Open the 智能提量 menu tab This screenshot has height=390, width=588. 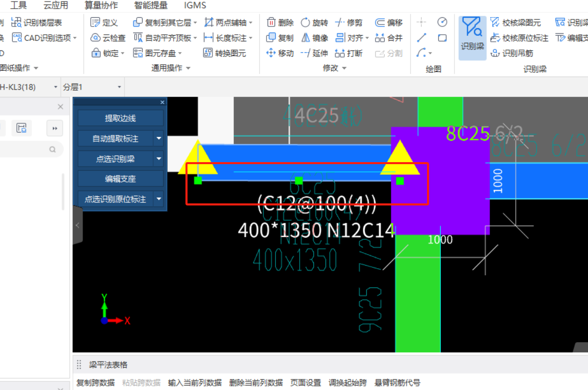tap(151, 5)
